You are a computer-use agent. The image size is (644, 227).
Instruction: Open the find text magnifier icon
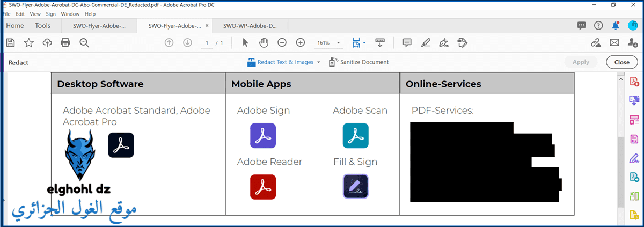(x=84, y=42)
